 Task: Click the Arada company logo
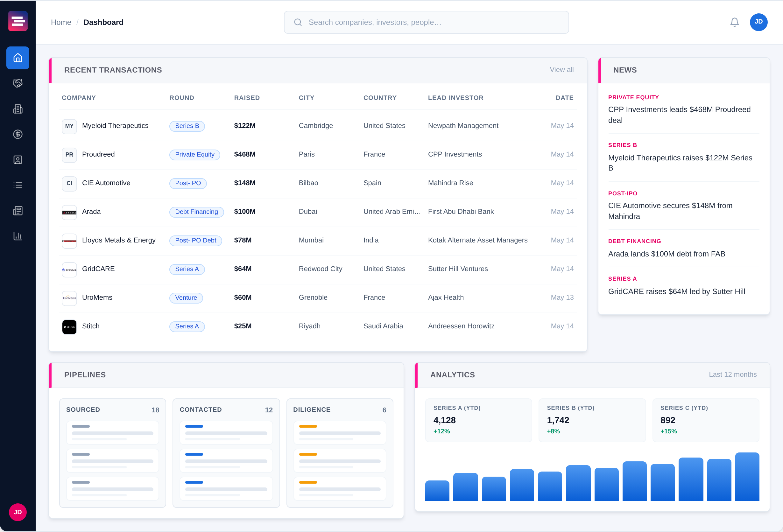point(69,213)
